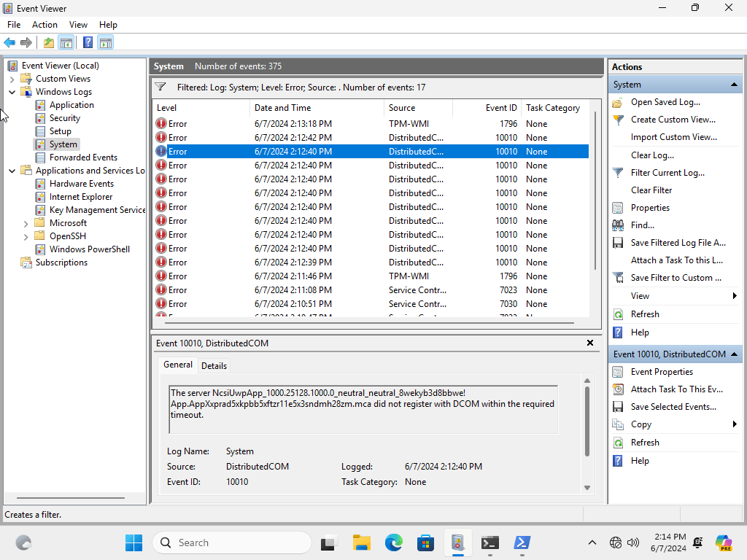Click the preview pane vertical scrollbar

coord(587,421)
